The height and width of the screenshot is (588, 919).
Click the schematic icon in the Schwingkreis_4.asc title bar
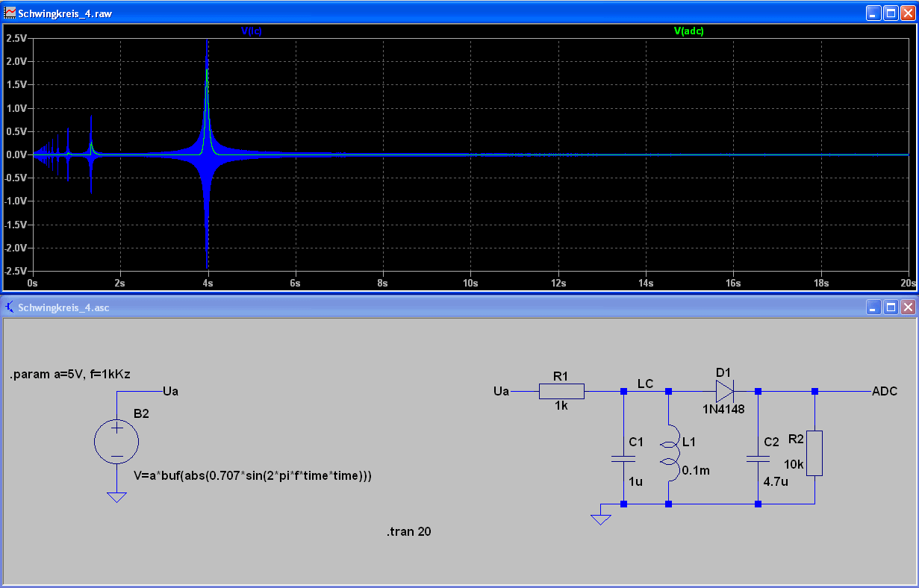[x=10, y=307]
